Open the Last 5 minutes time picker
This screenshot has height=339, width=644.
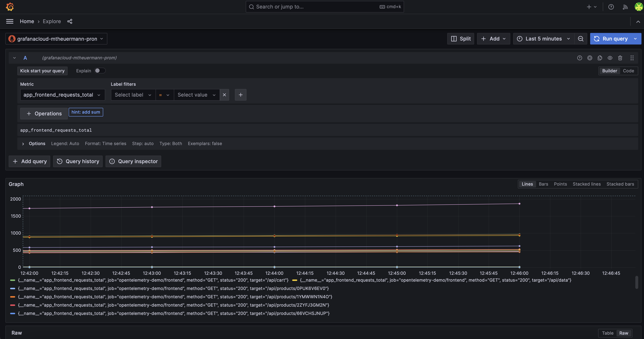(544, 39)
